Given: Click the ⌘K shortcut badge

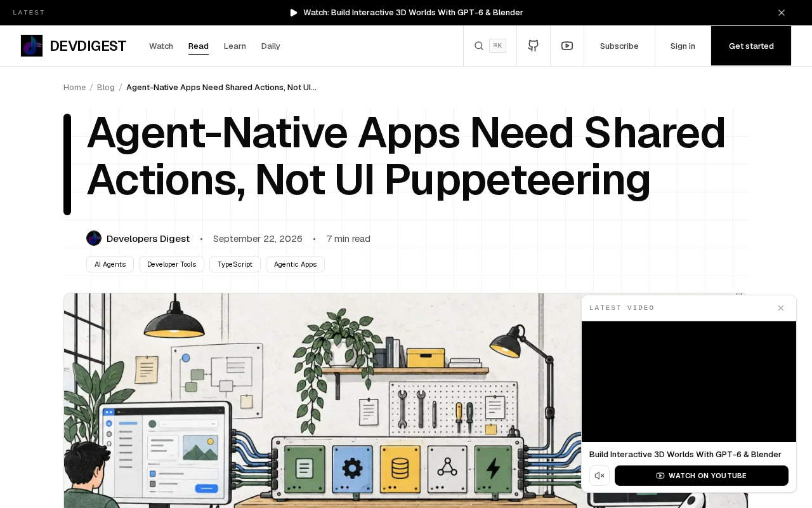Looking at the screenshot, I should [497, 46].
